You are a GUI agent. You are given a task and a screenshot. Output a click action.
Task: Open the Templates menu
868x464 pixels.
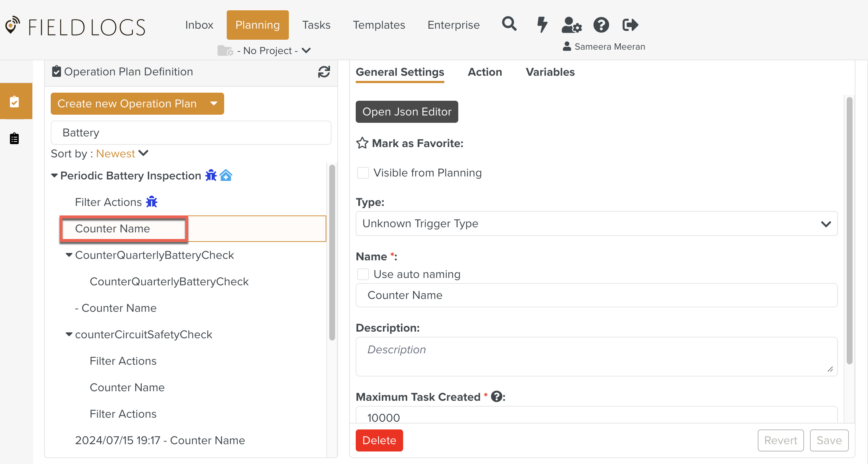point(379,25)
